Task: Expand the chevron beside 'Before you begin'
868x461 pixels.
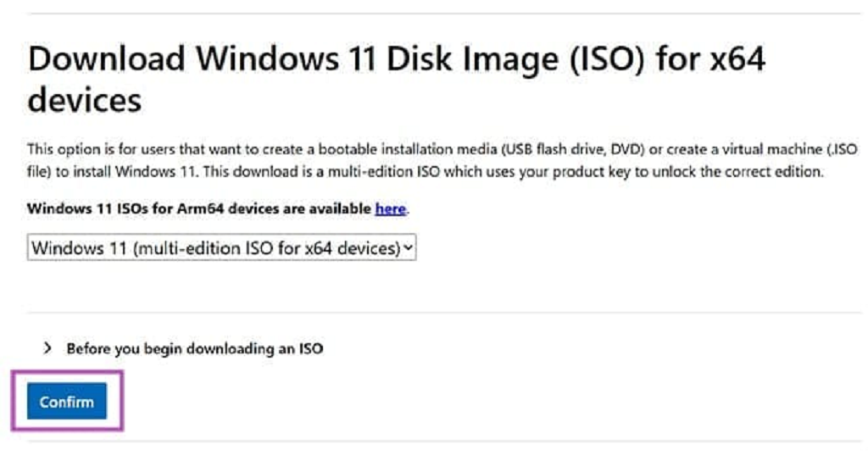Action: [x=47, y=348]
